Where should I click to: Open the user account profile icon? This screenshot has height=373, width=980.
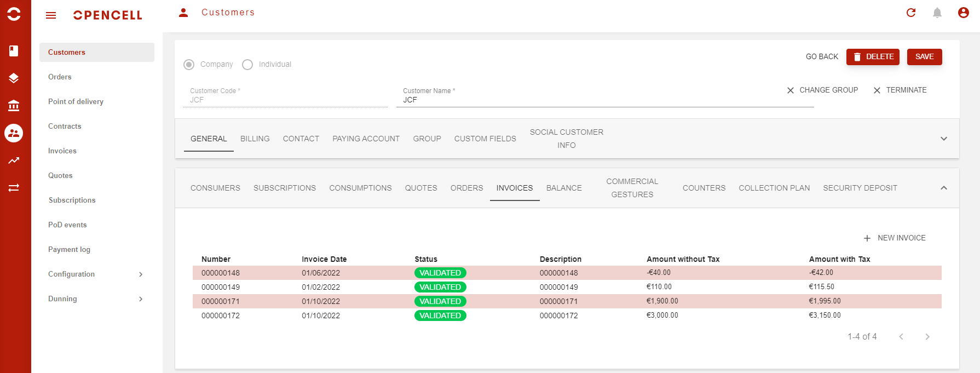point(964,13)
